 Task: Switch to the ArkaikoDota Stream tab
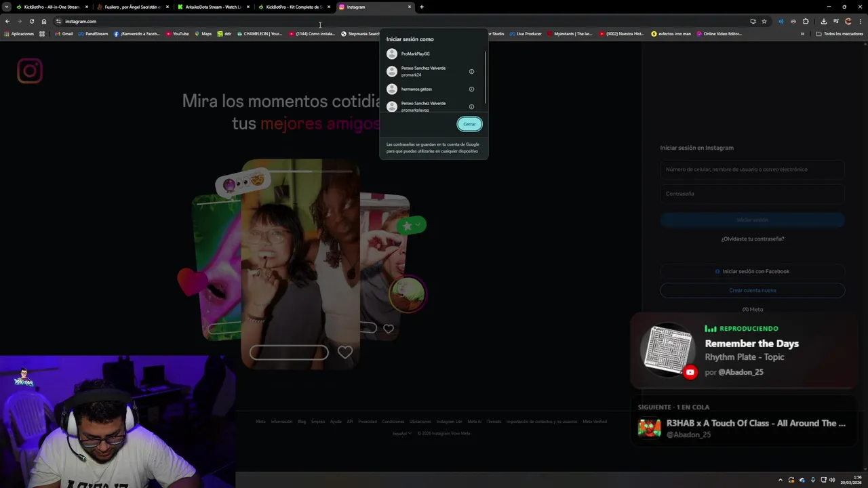(213, 7)
